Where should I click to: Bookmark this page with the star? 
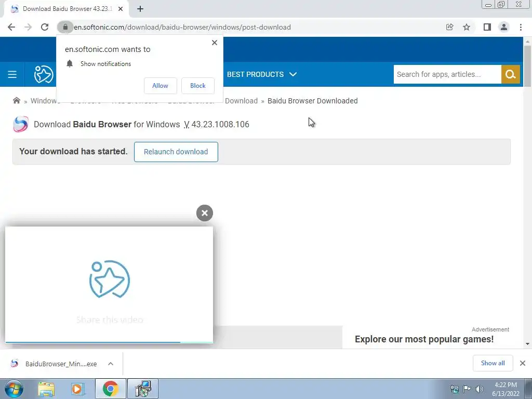pos(467,27)
